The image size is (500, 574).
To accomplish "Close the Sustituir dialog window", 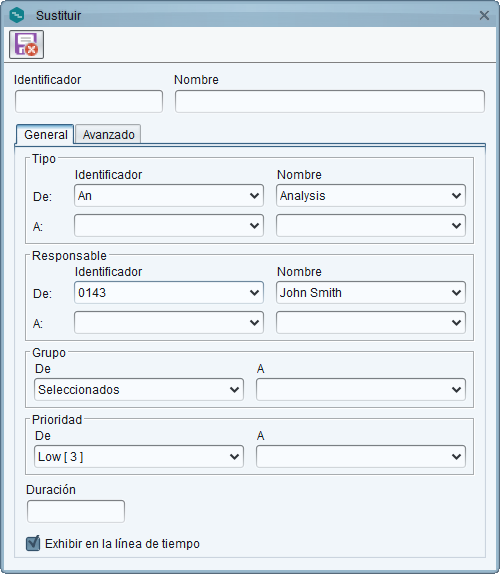I will pos(484,15).
